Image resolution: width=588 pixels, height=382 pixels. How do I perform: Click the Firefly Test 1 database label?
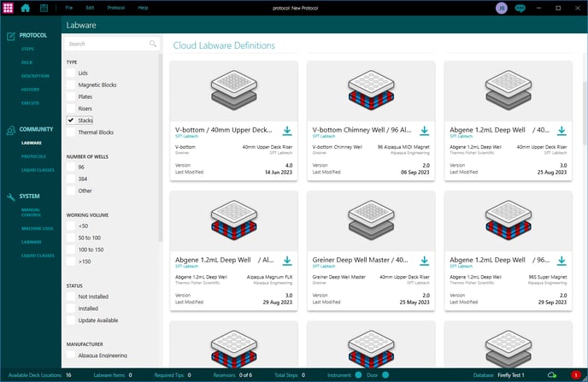(511, 375)
